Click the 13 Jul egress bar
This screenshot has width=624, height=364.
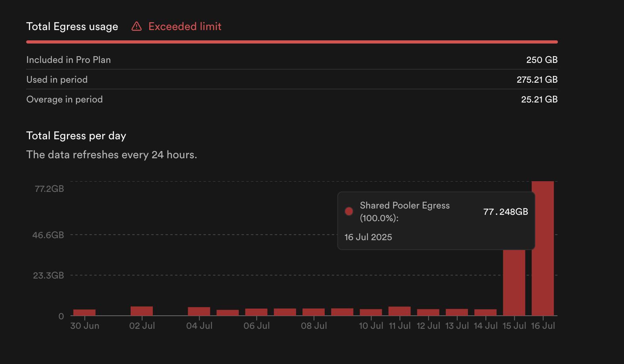coord(457,312)
